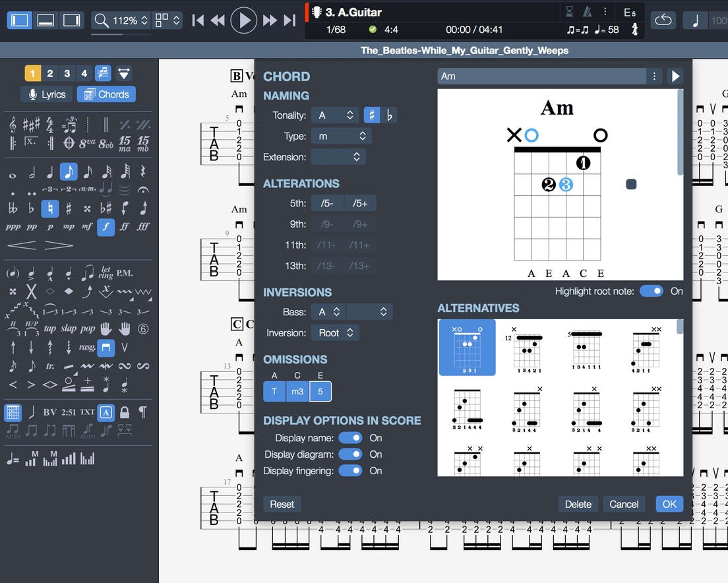This screenshot has height=583, width=728.
Task: Jump to the beginning of the song
Action: tap(198, 20)
